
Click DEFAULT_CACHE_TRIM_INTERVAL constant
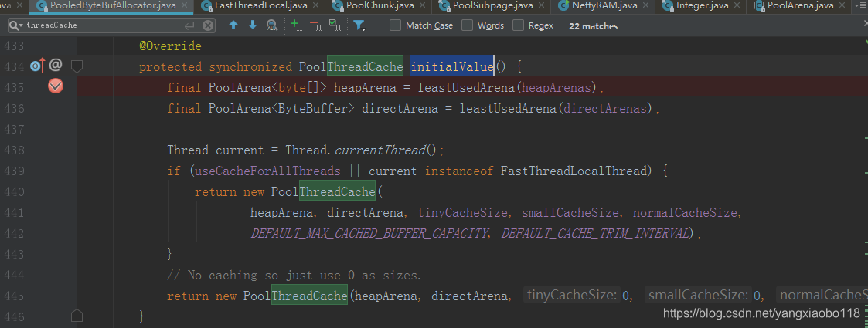pos(594,233)
